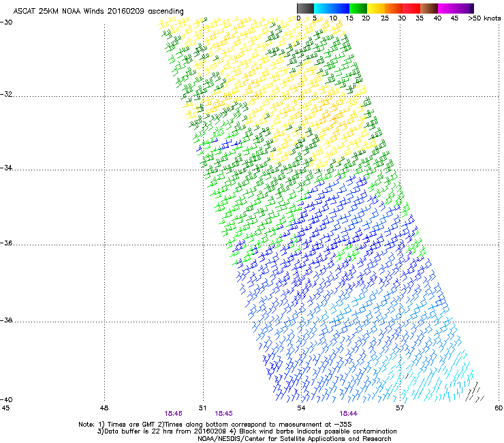Click the gray 0-5 knots color swatch
Screen dimensions: 504x443
coord(305,8)
